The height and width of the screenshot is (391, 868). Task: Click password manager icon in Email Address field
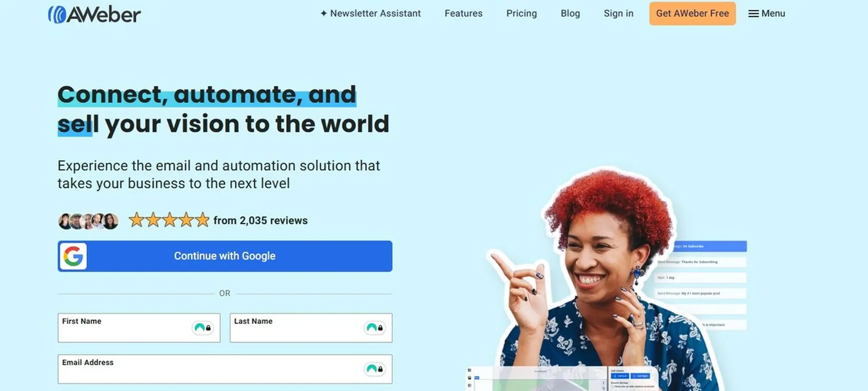tap(375, 369)
